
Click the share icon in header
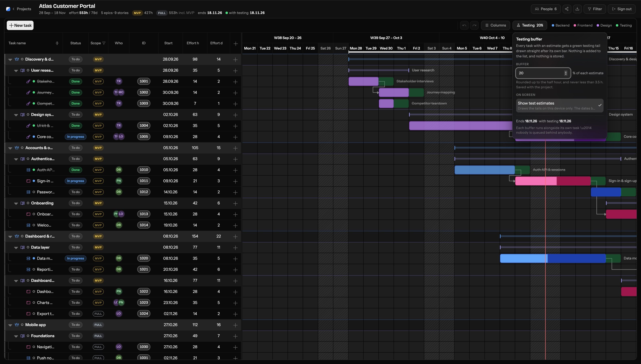pyautogui.click(x=567, y=9)
